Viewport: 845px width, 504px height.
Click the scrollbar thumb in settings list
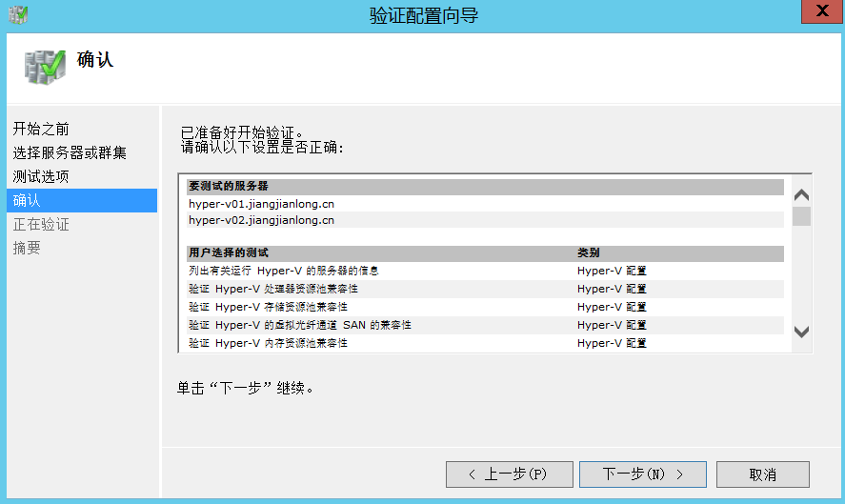801,216
